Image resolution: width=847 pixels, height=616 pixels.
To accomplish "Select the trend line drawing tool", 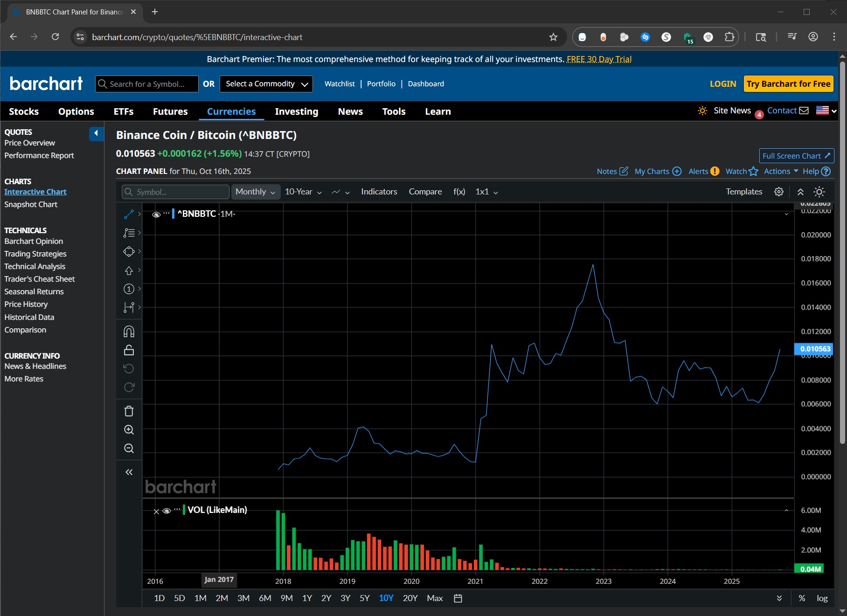I will click(x=129, y=214).
